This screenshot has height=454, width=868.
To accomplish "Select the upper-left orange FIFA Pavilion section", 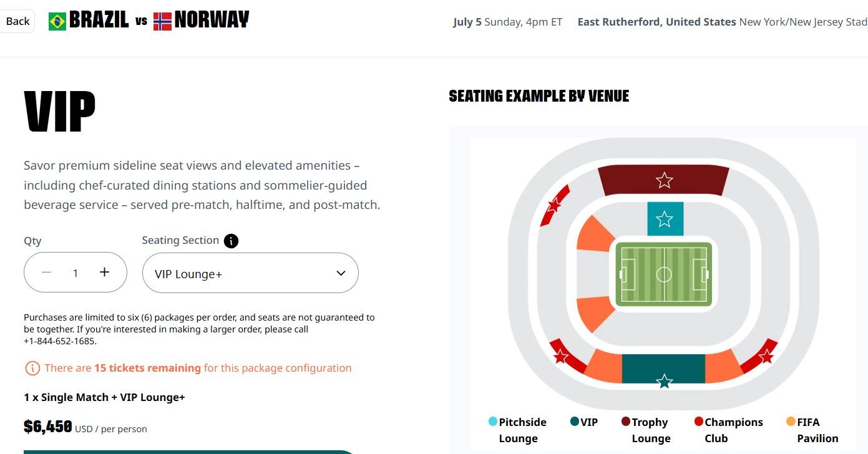I will [594, 233].
